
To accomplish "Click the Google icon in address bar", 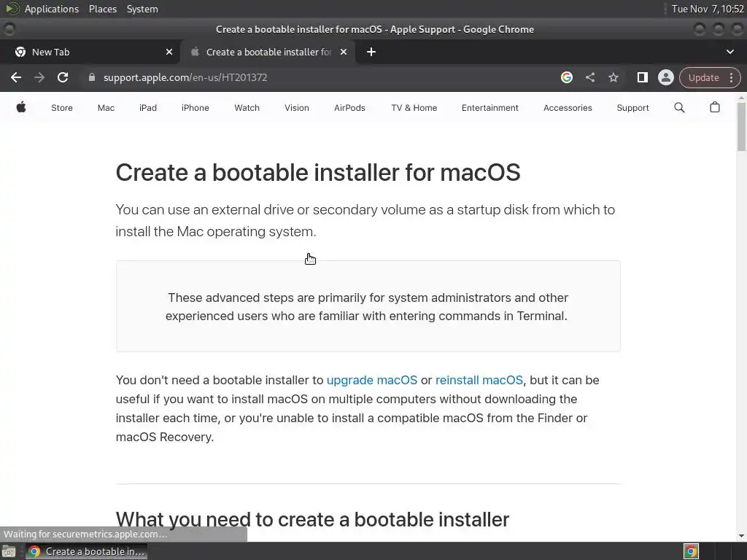I will [x=566, y=77].
